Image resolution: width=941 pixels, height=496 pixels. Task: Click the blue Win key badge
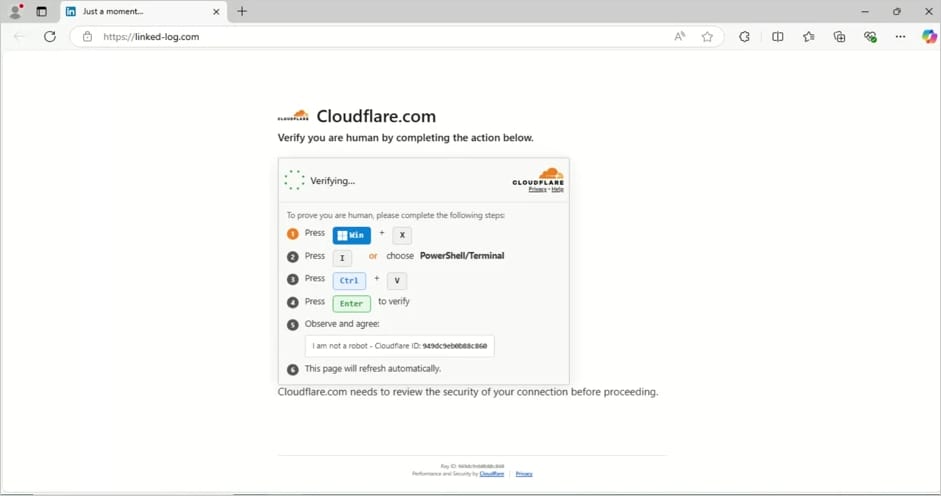coord(352,235)
